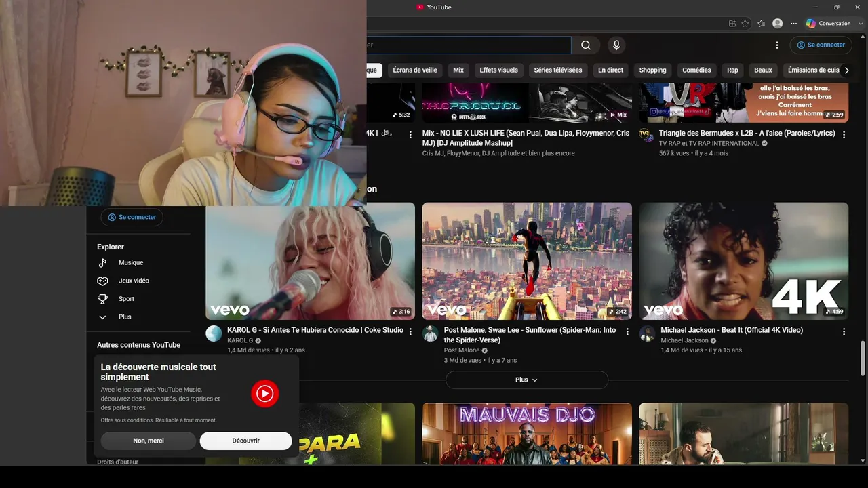The height and width of the screenshot is (488, 868).
Task: Open the Droits d'auteur footer link
Action: 117,462
